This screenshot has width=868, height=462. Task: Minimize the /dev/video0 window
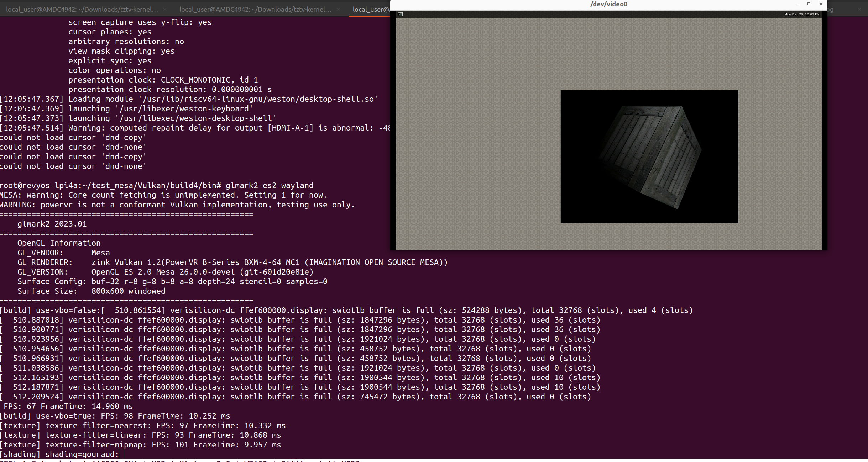pyautogui.click(x=797, y=4)
